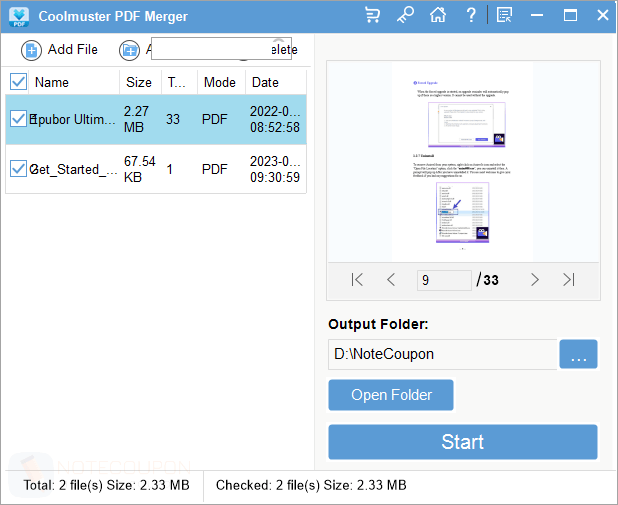Viewport: 618px width, 505px height.
Task: Click the Output Folder label
Action: (378, 324)
